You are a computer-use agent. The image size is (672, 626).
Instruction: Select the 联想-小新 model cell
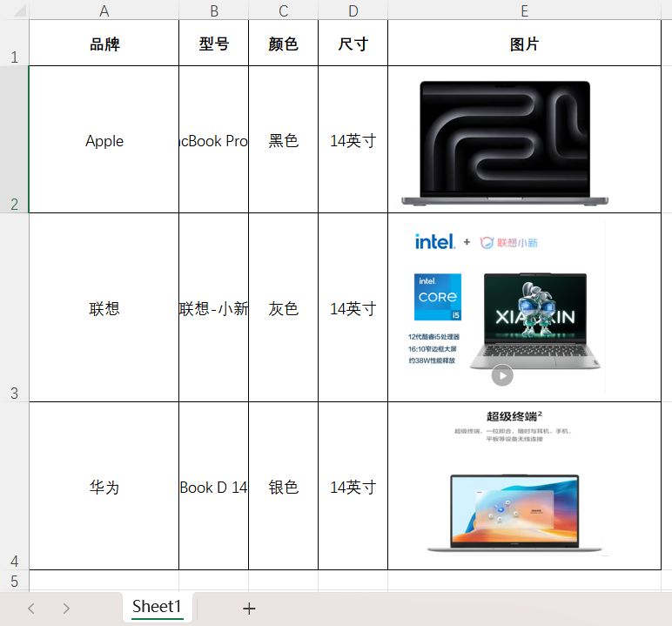click(214, 307)
